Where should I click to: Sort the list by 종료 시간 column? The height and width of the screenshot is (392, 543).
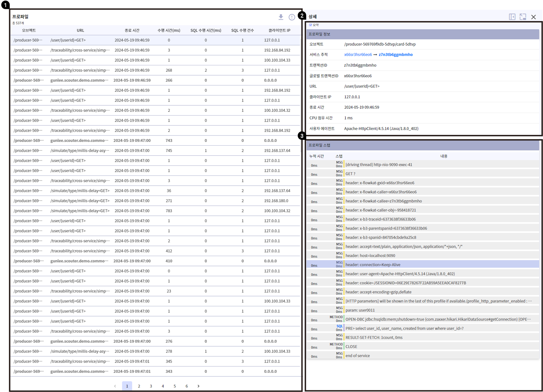132,30
